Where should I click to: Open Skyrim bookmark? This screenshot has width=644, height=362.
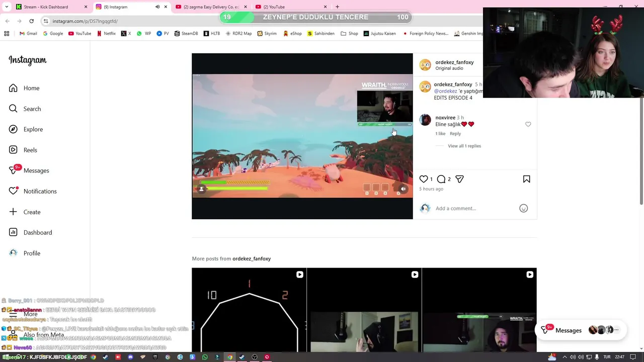point(267,34)
